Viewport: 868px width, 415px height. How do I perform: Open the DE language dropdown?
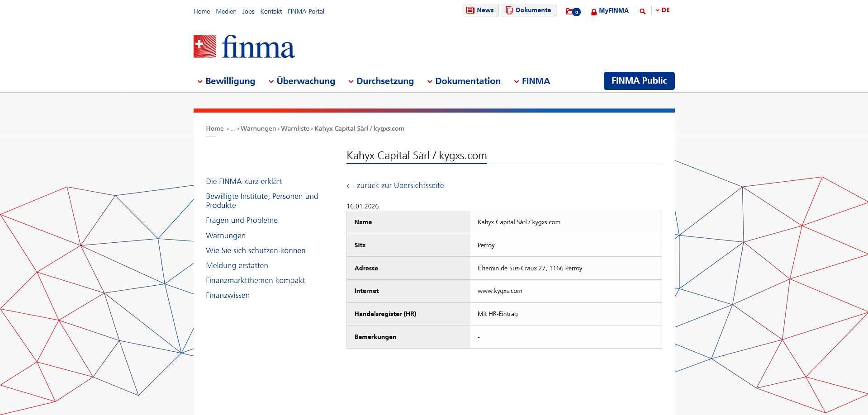click(663, 10)
